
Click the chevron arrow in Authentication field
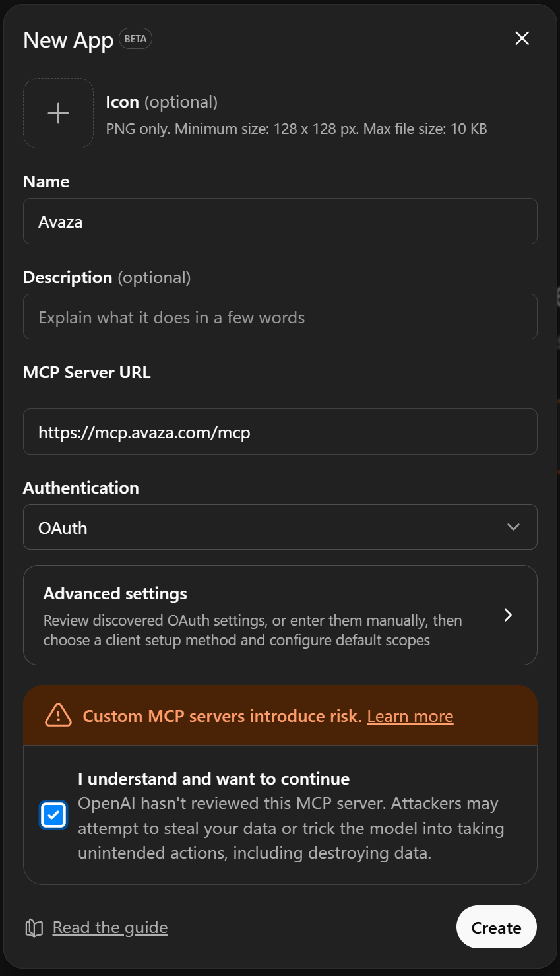tap(513, 527)
